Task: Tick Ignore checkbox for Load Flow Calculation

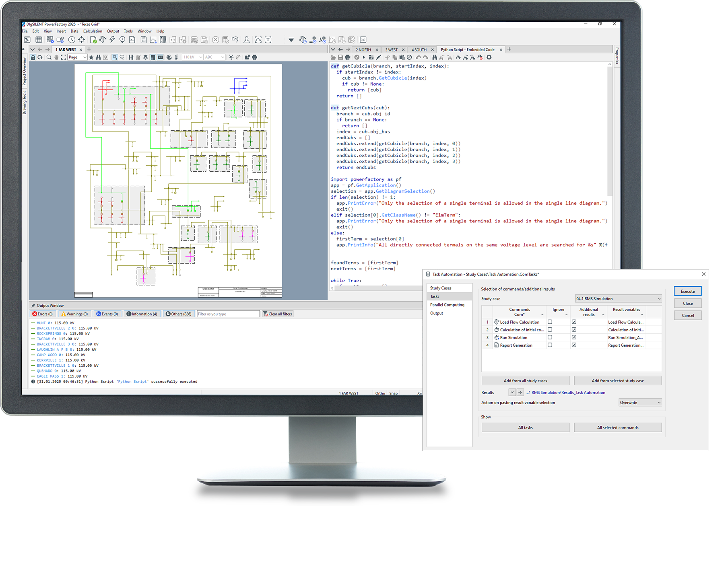Action: [550, 322]
